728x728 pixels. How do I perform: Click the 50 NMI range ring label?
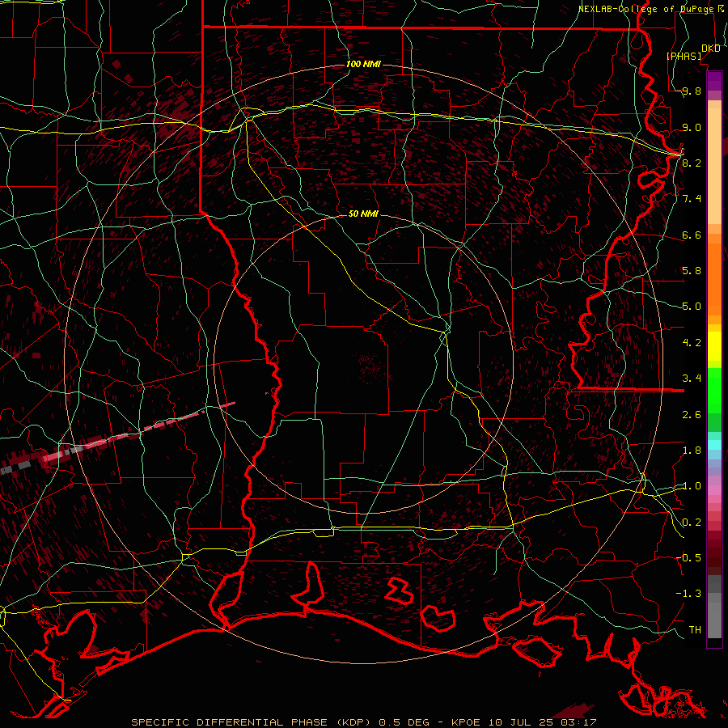[x=363, y=214]
